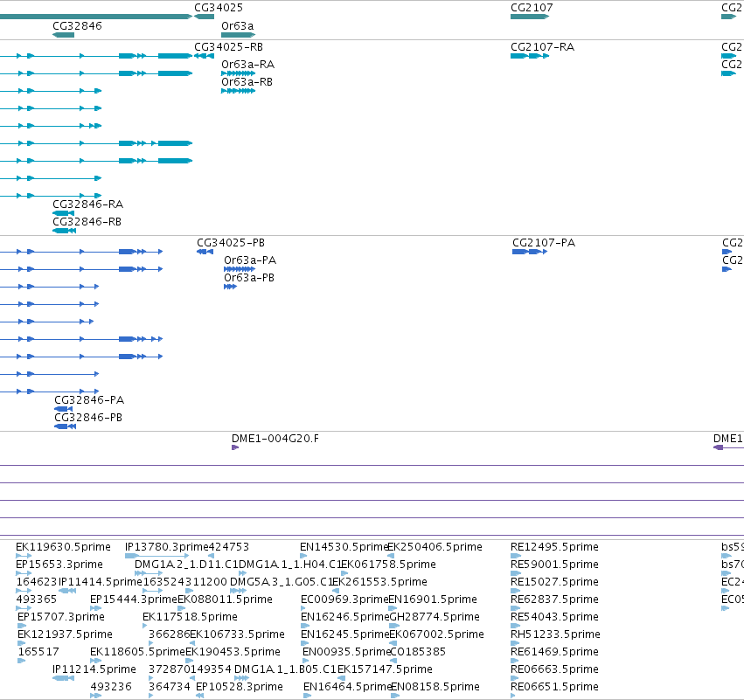This screenshot has width=744, height=700.
Task: Click the EST label EN16464.5prime
Action: 347,687
